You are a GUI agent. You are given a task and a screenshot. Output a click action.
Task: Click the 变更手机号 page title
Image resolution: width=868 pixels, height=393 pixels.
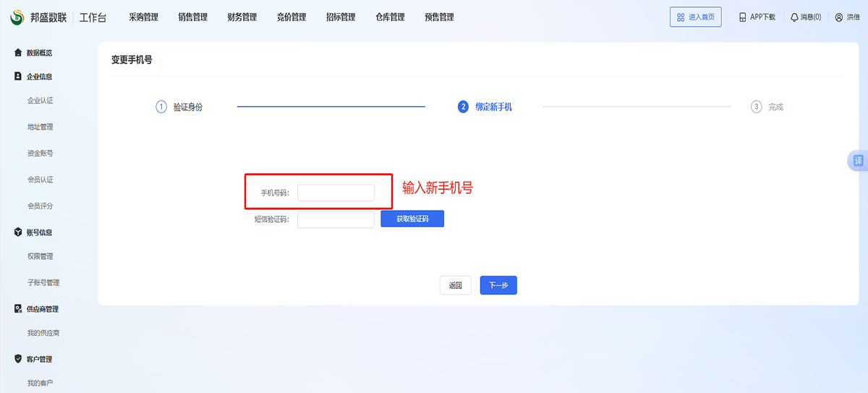pyautogui.click(x=132, y=60)
